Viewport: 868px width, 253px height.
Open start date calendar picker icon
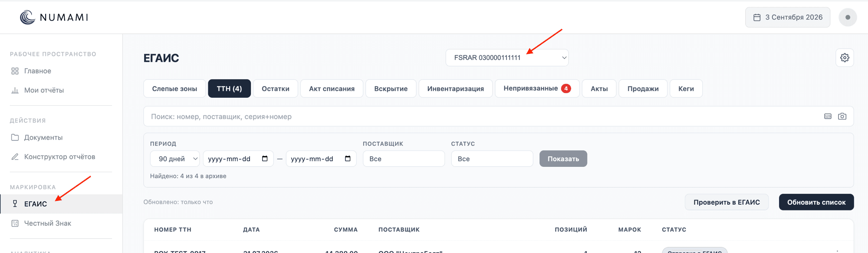pos(265,159)
